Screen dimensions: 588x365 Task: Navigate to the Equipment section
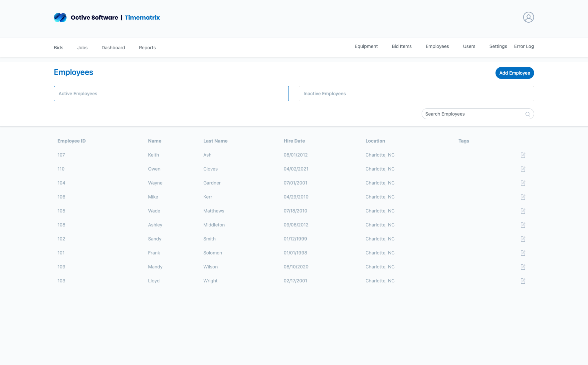(x=366, y=46)
